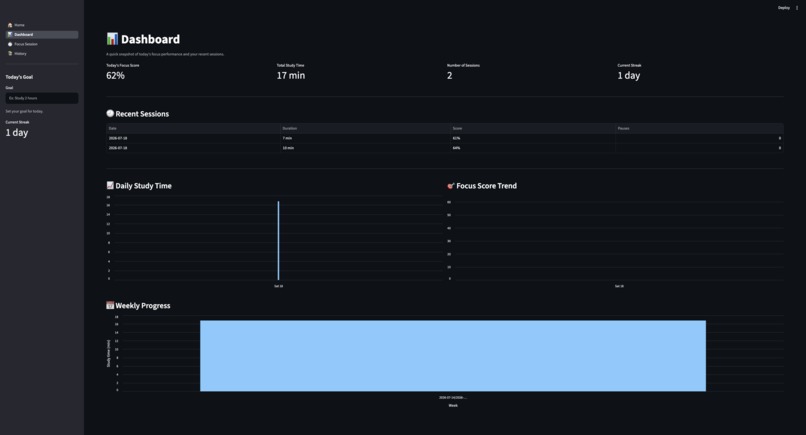Click Today's Focus Score 62% metric
The width and height of the screenshot is (806, 435).
(115, 76)
